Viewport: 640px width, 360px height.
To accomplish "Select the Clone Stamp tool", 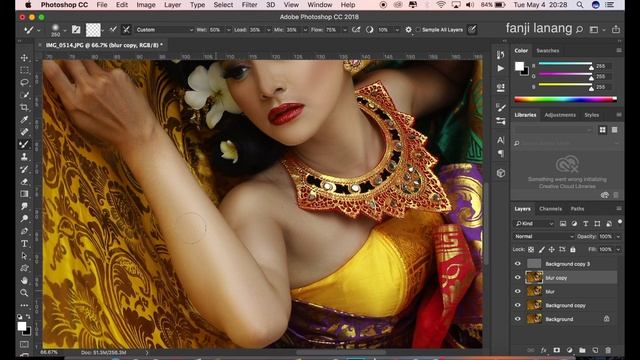I will click(x=24, y=157).
